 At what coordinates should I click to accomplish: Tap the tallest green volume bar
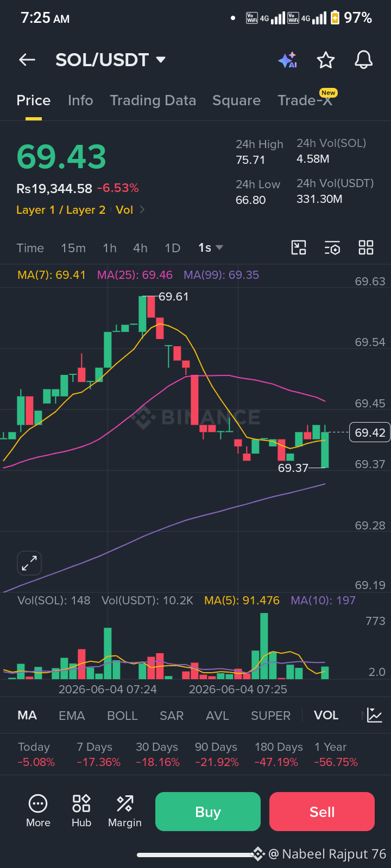(264, 646)
